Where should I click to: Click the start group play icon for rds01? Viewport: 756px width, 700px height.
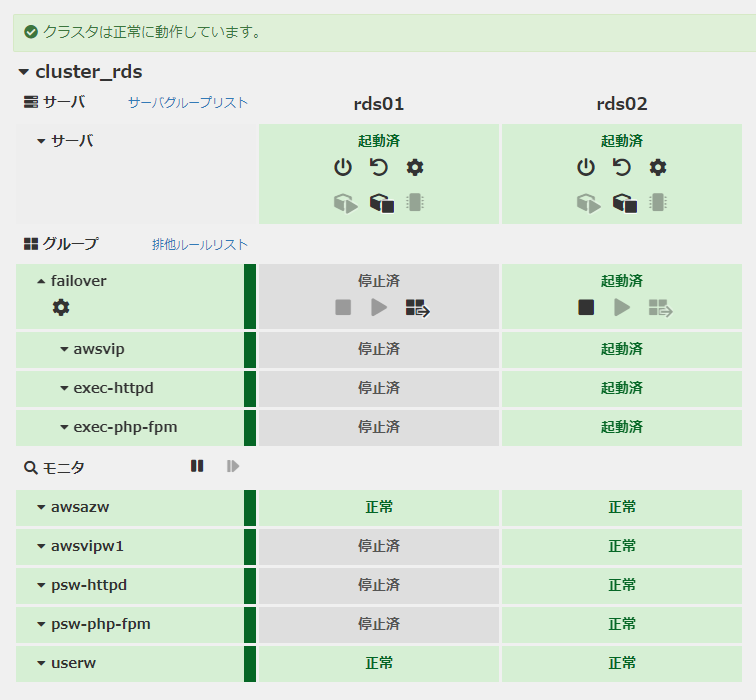click(x=379, y=308)
